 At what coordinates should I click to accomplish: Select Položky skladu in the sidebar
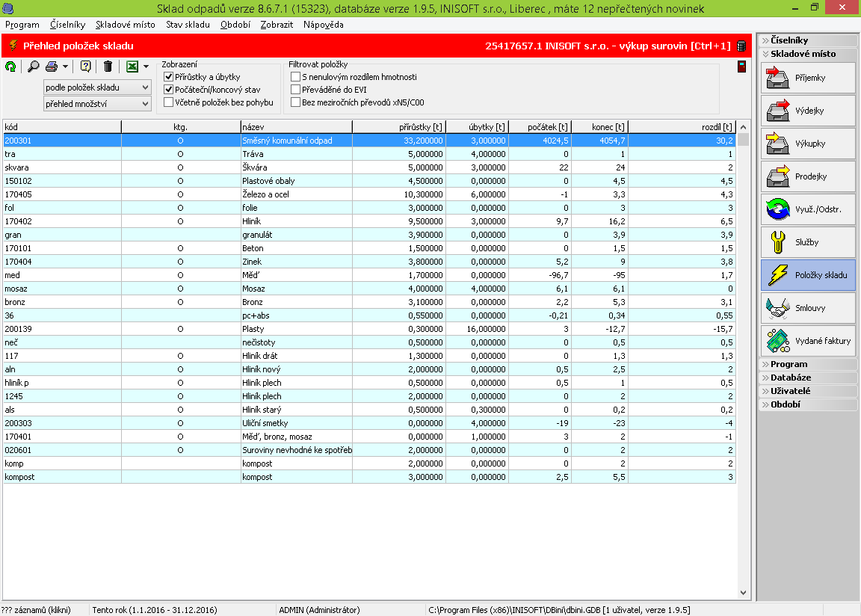click(808, 275)
